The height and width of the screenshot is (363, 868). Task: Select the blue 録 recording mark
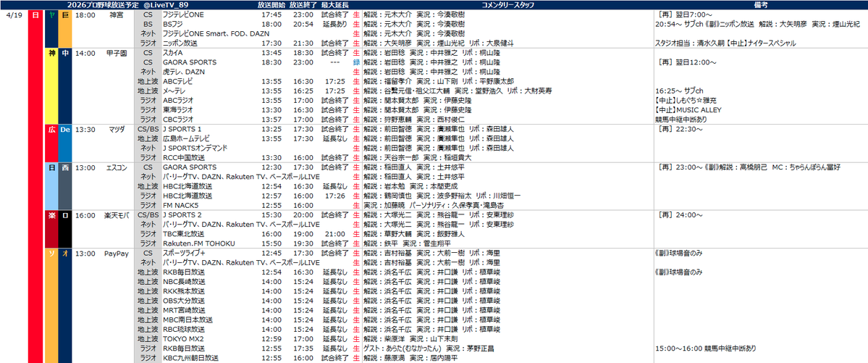pos(356,62)
